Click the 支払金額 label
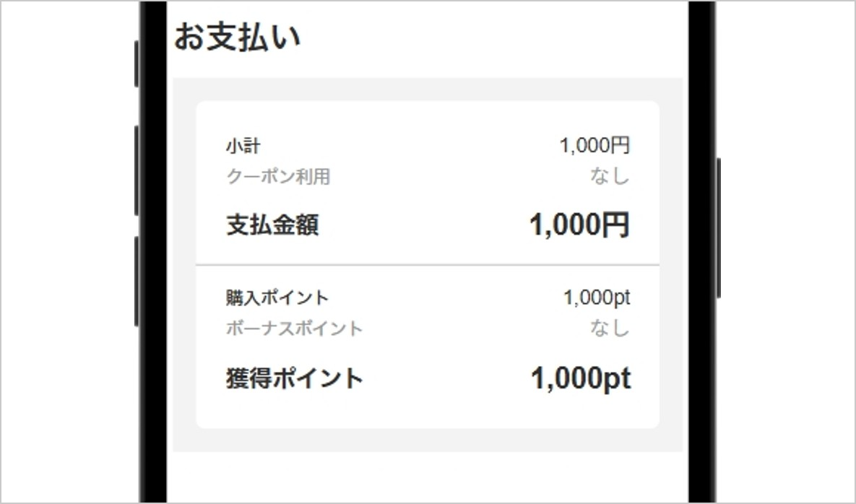Screen dimensions: 856x504 point(271,224)
